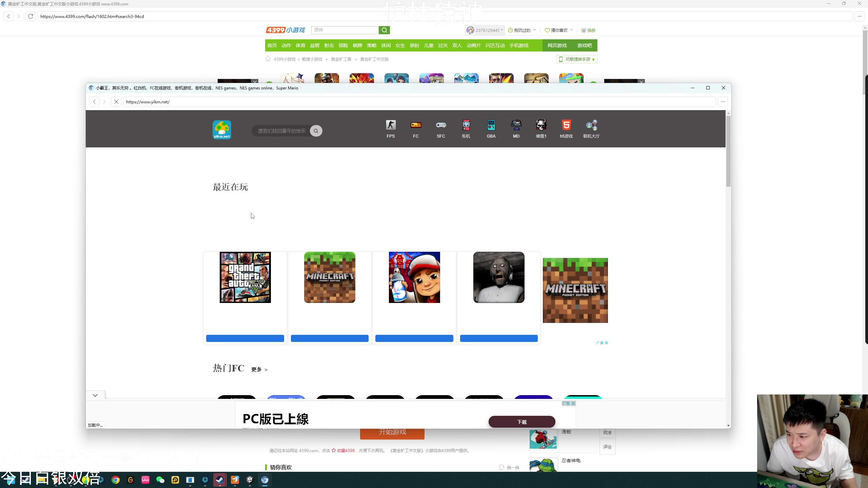Open the 暗黑1 skull icon
The width and height of the screenshot is (868, 488).
[541, 125]
